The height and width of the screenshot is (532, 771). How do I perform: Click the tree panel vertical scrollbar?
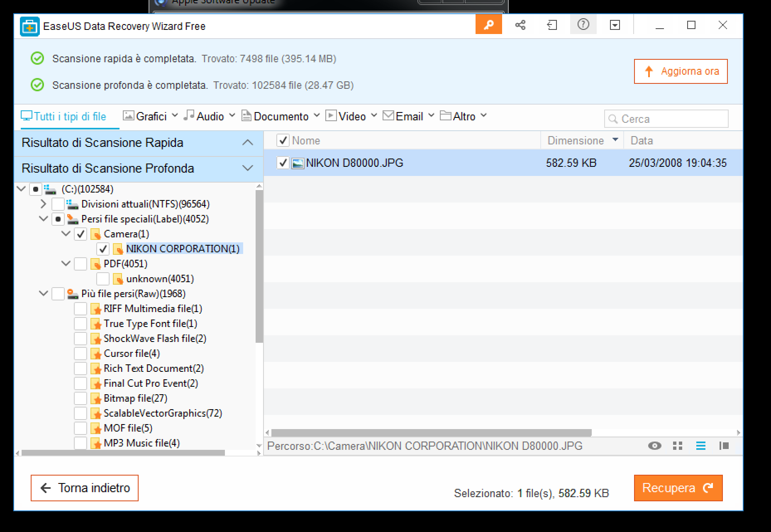tap(259, 266)
